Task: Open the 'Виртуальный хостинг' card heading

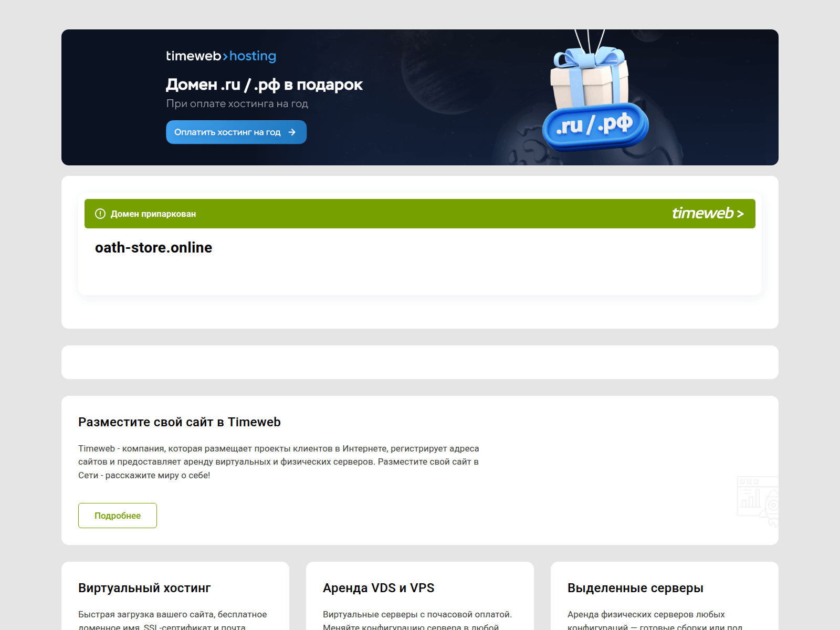Action: pos(144,588)
